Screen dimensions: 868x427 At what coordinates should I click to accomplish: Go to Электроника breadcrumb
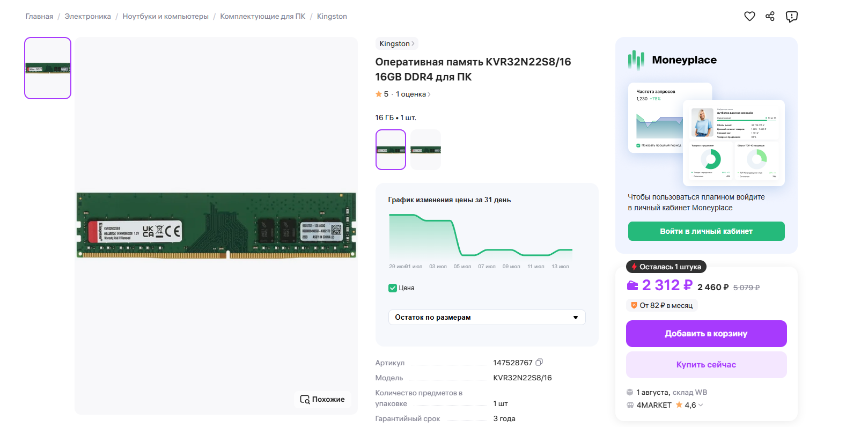tap(87, 16)
